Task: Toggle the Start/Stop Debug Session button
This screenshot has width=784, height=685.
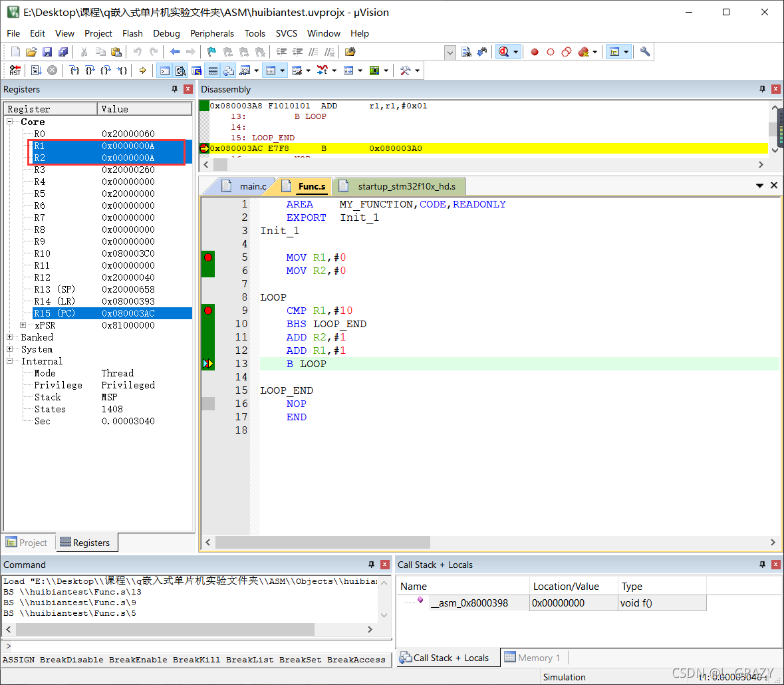Action: [504, 51]
